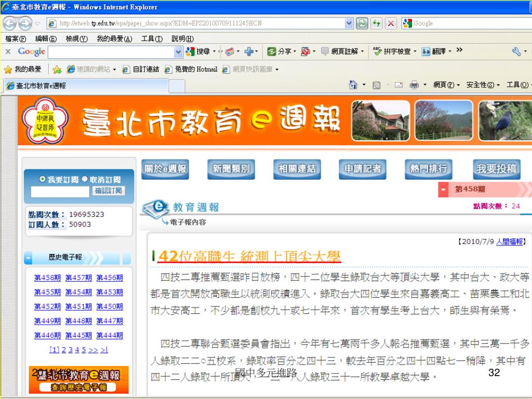
Task: Click the compatibility view icon beside address bar
Action: click(362, 23)
